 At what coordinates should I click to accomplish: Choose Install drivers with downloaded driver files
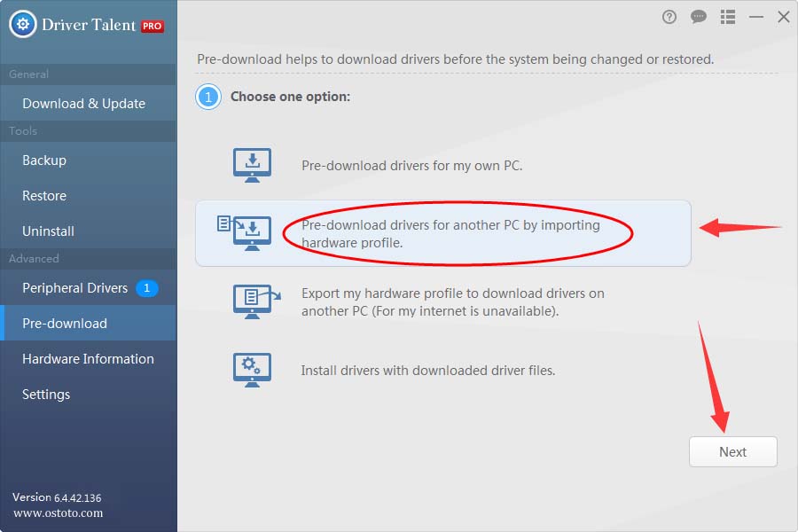pos(442,370)
